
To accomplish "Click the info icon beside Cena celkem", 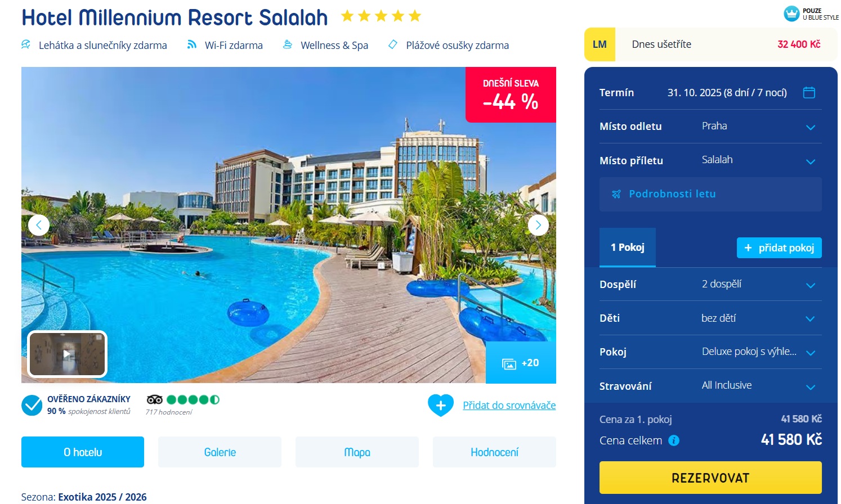I will [674, 440].
